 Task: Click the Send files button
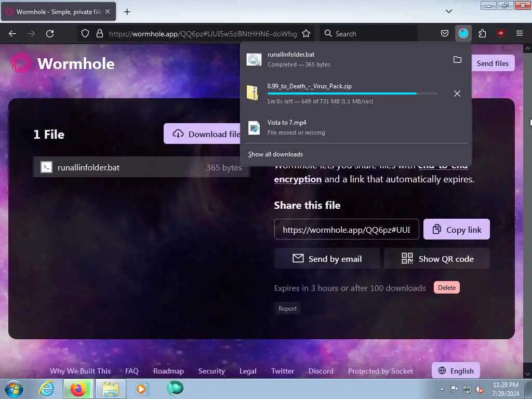(493, 63)
